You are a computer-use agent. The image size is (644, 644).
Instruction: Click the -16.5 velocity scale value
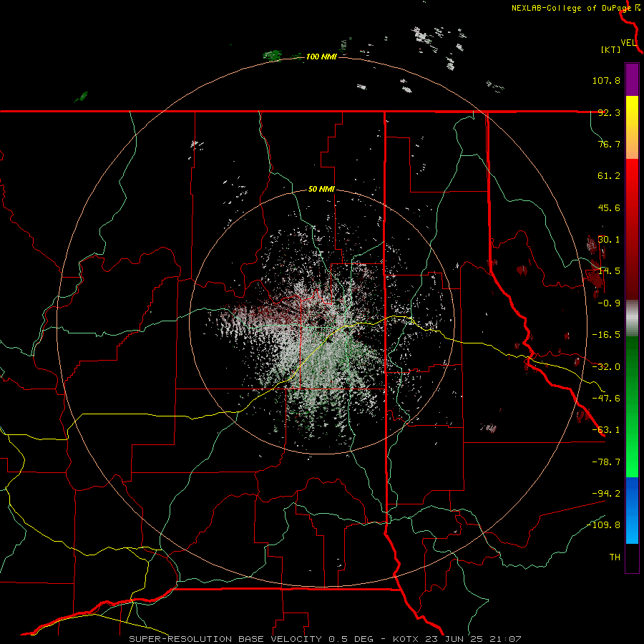pos(606,335)
